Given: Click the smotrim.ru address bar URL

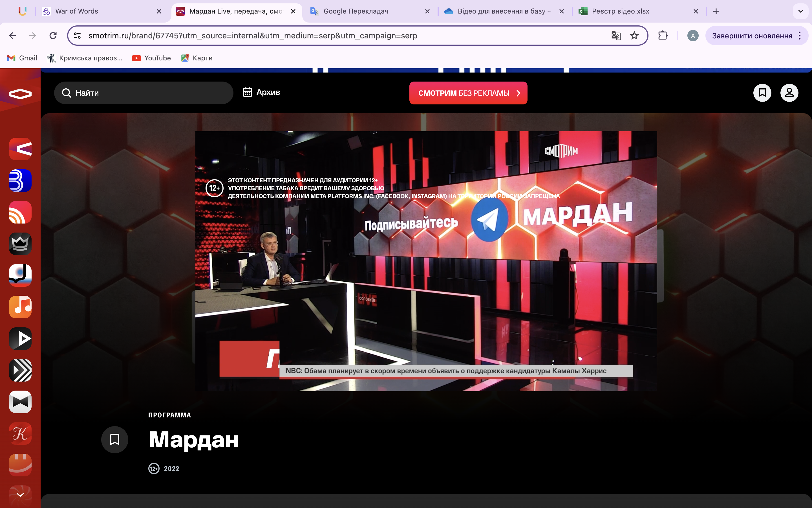Looking at the screenshot, I should coord(253,36).
